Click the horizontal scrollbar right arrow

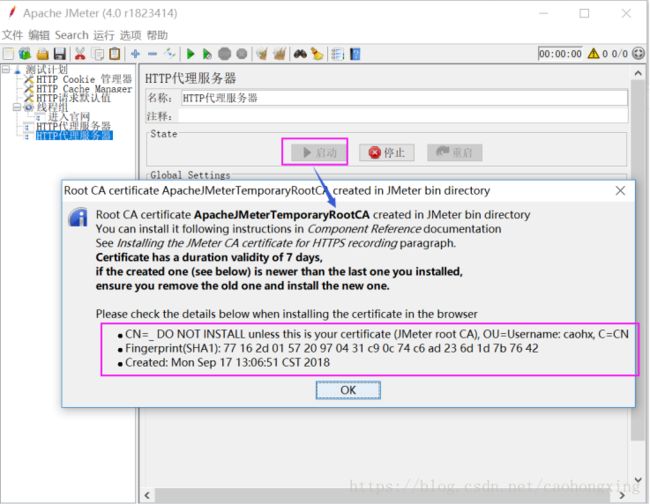pos(622,495)
